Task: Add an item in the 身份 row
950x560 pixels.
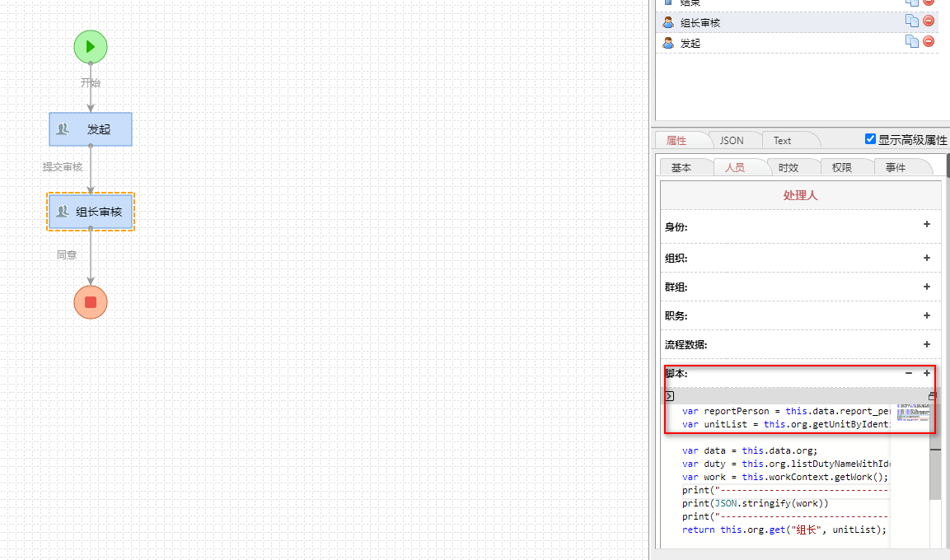Action: tap(926, 224)
